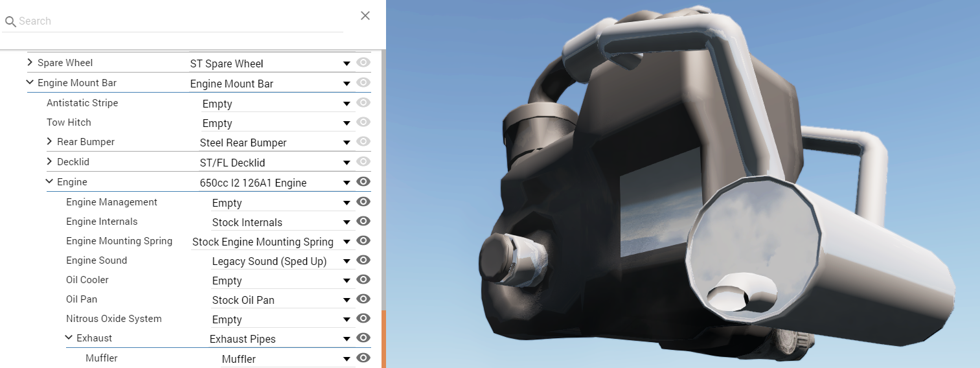The image size is (980, 368).
Task: Hide Exhaust with its eye icon
Action: (x=363, y=338)
